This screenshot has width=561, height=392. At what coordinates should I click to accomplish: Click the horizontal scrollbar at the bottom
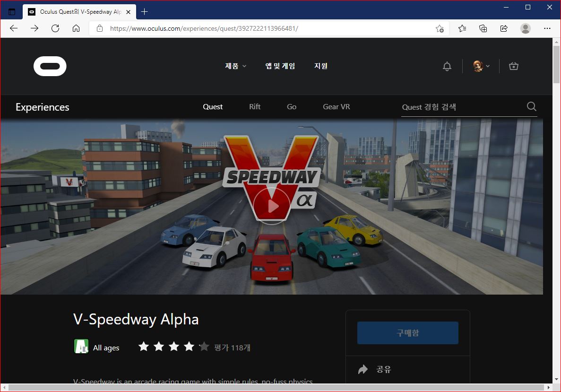tap(276, 387)
